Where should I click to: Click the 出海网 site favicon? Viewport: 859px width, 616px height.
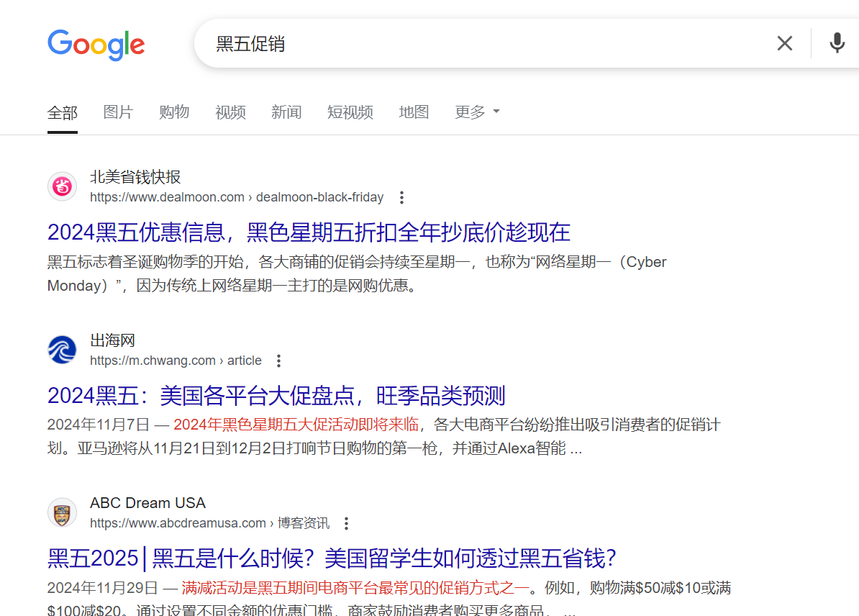pyautogui.click(x=62, y=350)
